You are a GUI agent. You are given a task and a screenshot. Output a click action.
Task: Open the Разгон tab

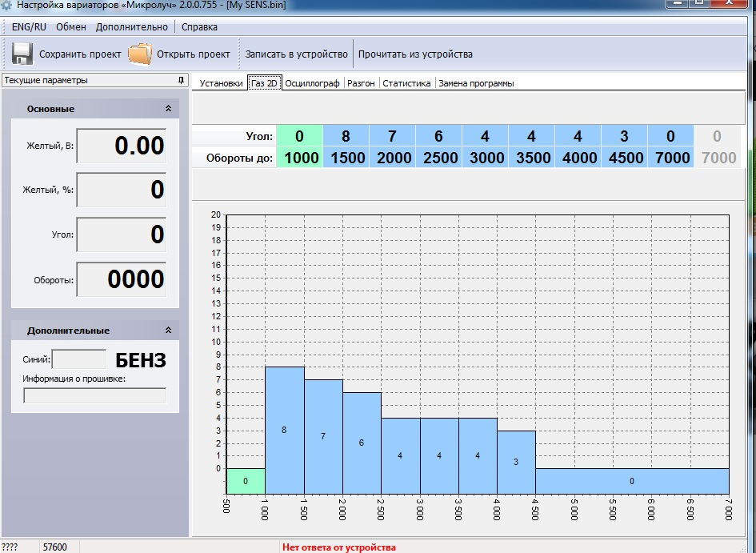(x=361, y=83)
